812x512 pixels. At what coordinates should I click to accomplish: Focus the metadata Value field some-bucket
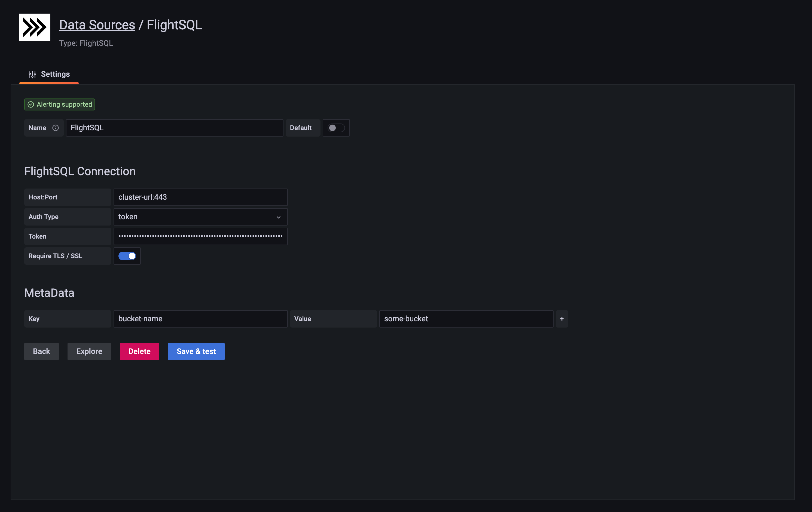[x=466, y=319]
